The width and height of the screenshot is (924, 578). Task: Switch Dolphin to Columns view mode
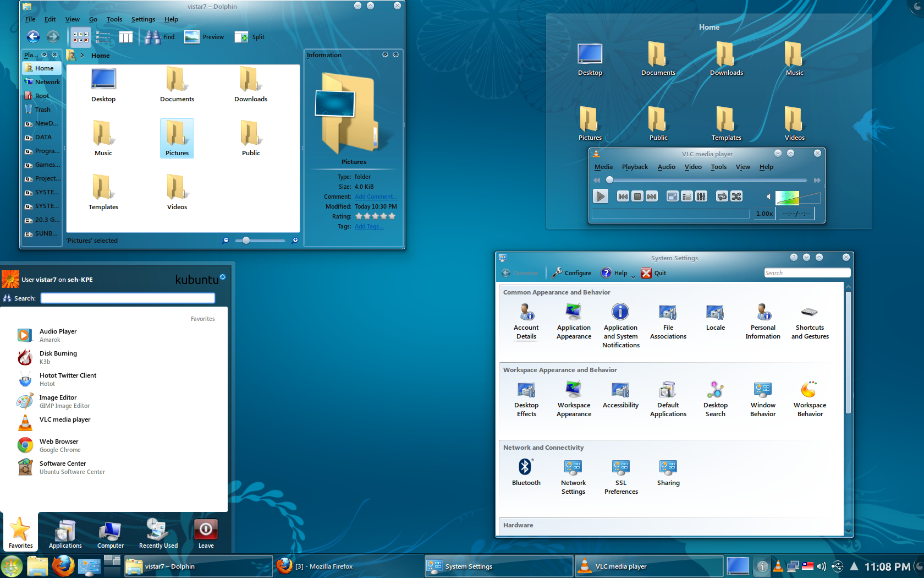click(x=126, y=37)
